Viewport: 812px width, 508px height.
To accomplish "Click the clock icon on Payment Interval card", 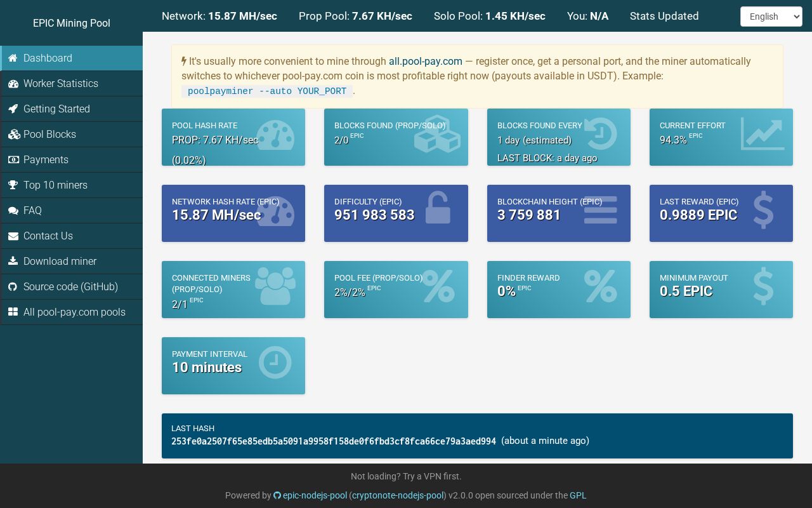I will [x=275, y=363].
